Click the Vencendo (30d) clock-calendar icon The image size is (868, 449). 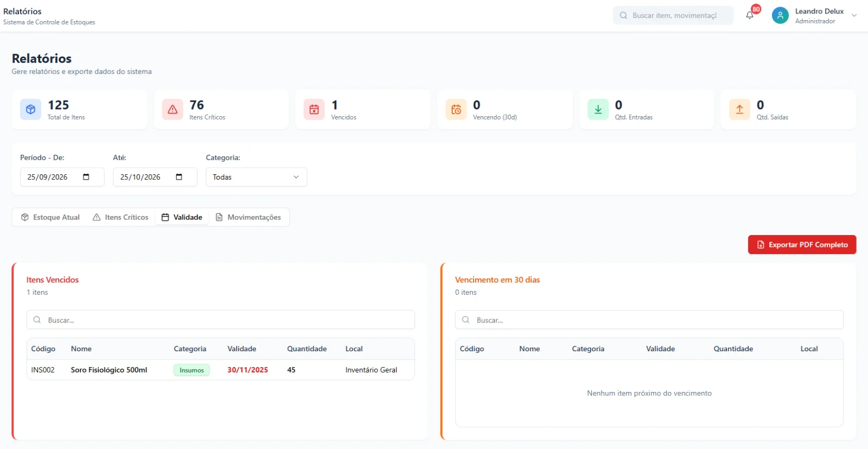[x=456, y=109]
